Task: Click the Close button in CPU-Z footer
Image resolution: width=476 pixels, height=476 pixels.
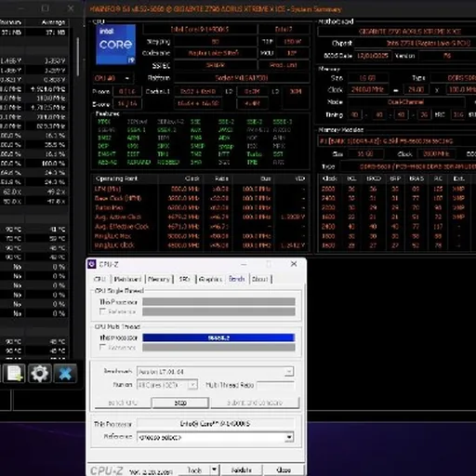Action: 284,470
